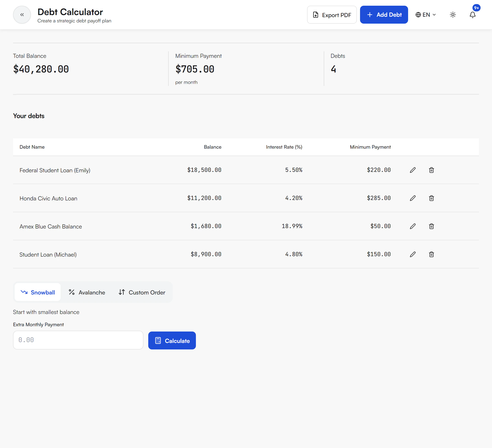492x448 pixels.
Task: Switch to the Avalanche strategy tab
Action: (x=87, y=292)
